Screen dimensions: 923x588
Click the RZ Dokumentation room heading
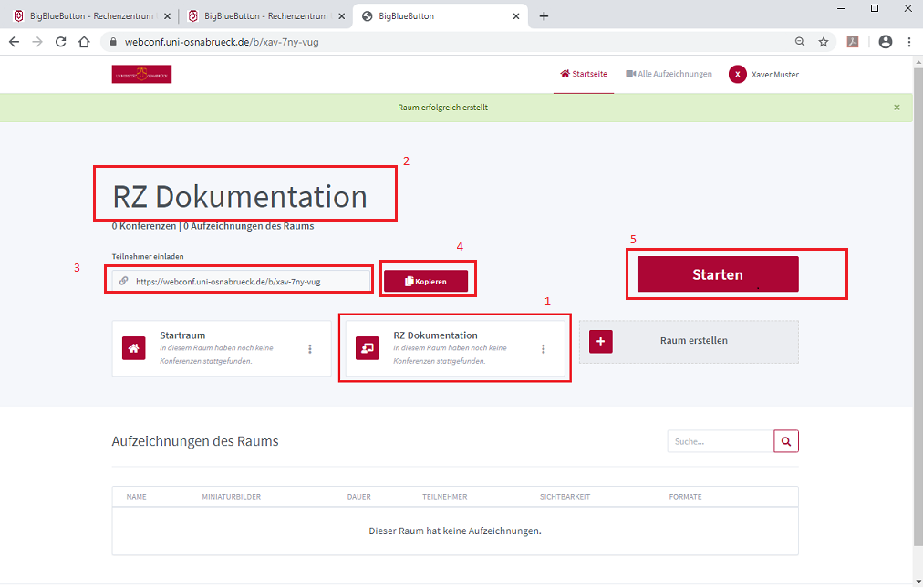pyautogui.click(x=240, y=197)
